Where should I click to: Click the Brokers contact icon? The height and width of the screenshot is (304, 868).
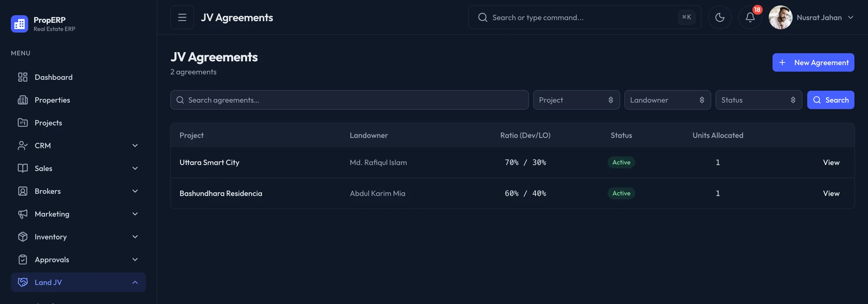(23, 191)
